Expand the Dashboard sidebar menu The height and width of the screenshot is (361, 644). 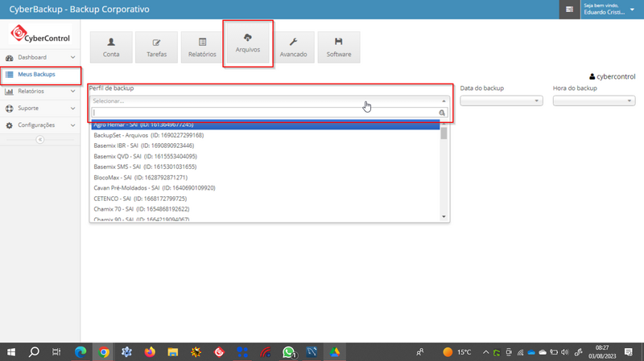(x=40, y=58)
